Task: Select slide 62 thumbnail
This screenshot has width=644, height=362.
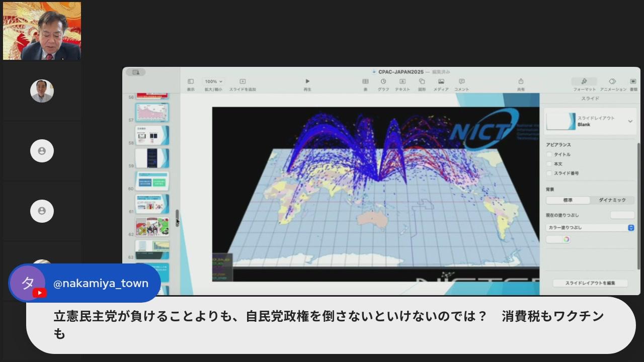Action: pyautogui.click(x=152, y=227)
